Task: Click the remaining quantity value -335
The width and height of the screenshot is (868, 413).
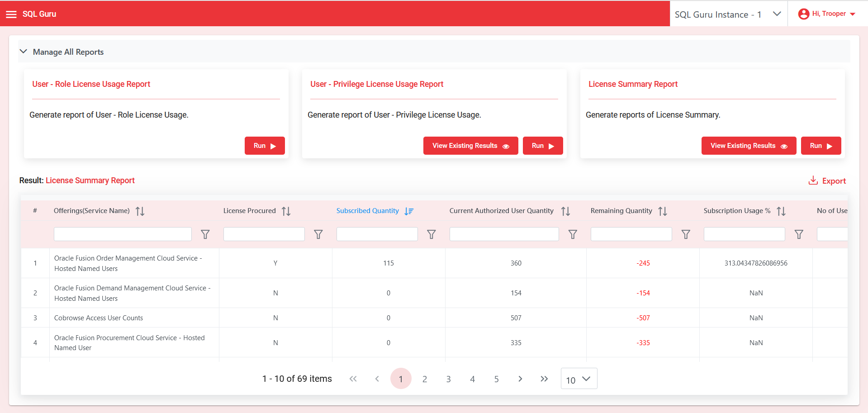Action: (x=643, y=343)
